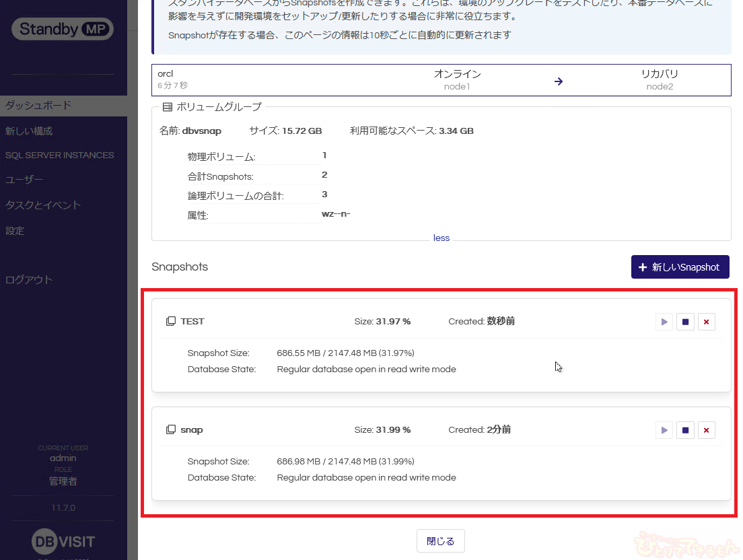743x560 pixels.
Task: Collapse volume group details via less link
Action: (441, 238)
